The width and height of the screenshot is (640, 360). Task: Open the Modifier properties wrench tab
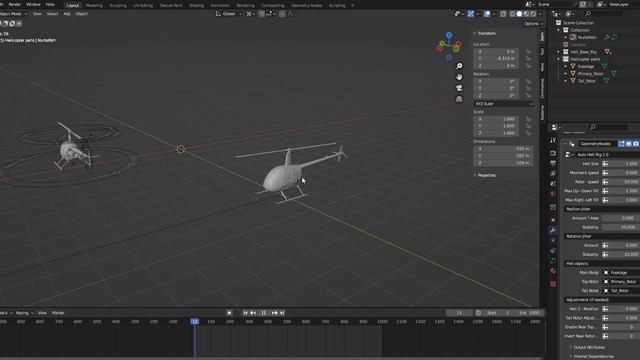pos(553,230)
